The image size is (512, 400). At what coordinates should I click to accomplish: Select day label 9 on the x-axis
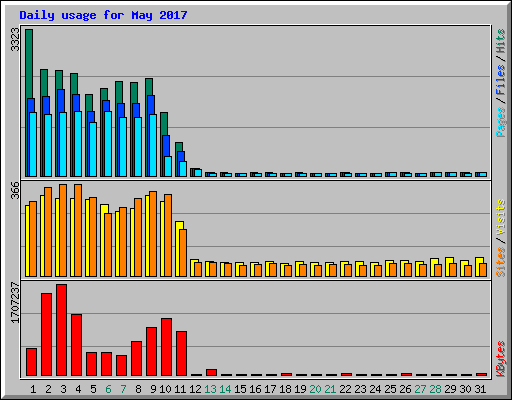[153, 389]
